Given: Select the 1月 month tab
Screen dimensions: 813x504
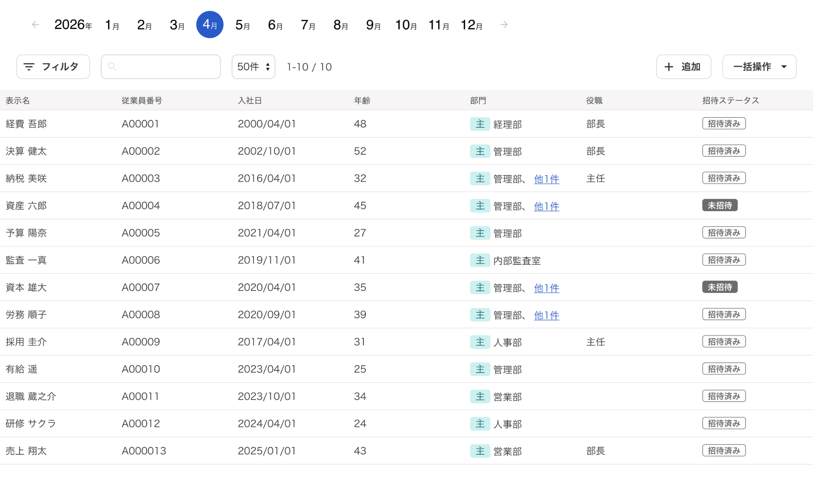Looking at the screenshot, I should [112, 25].
